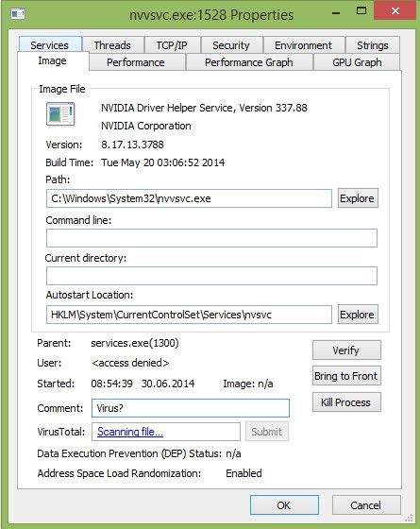Viewport: 420px width, 529px height.
Task: Maximize the Properties window
Action: (361, 11)
